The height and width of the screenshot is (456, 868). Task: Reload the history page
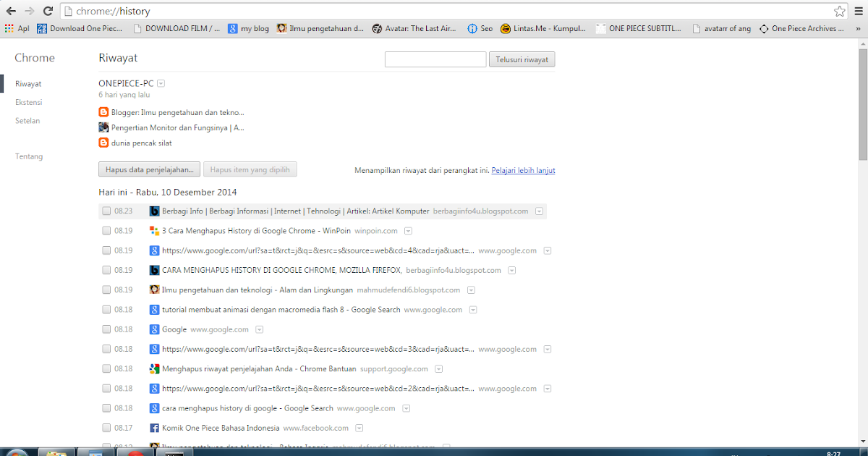pyautogui.click(x=48, y=12)
